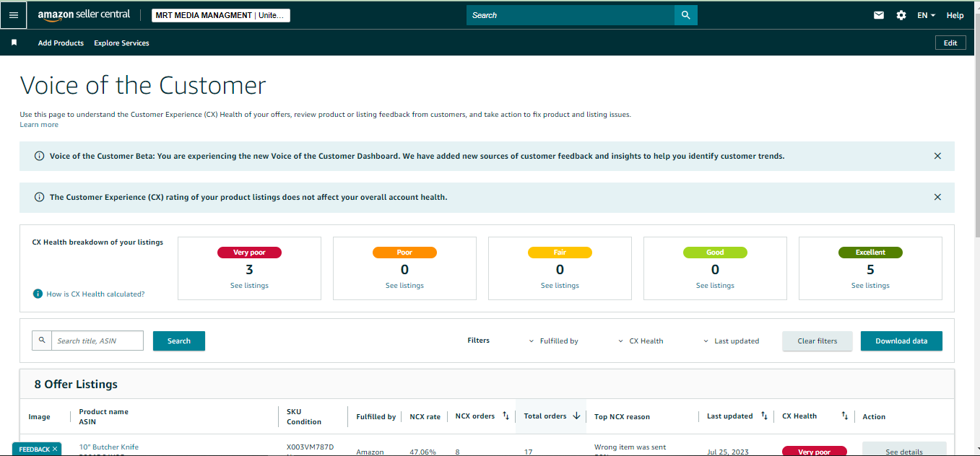The width and height of the screenshot is (980, 456).
Task: Open the mail messages icon
Action: pyautogui.click(x=879, y=15)
